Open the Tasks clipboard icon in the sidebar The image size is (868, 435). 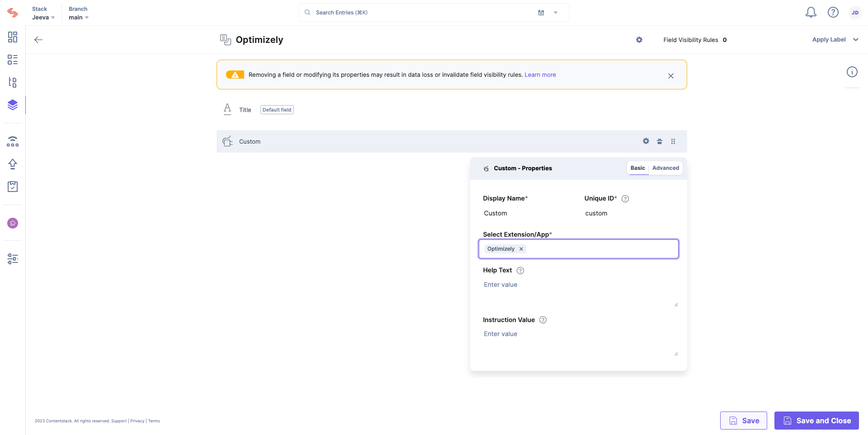(13, 187)
